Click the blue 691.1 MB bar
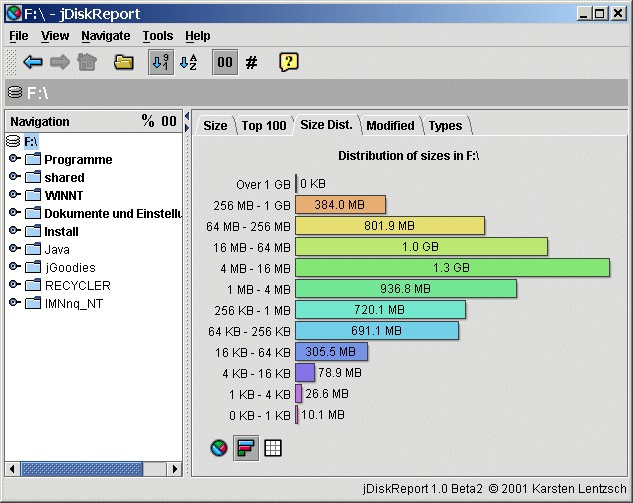The image size is (633, 503). (377, 331)
